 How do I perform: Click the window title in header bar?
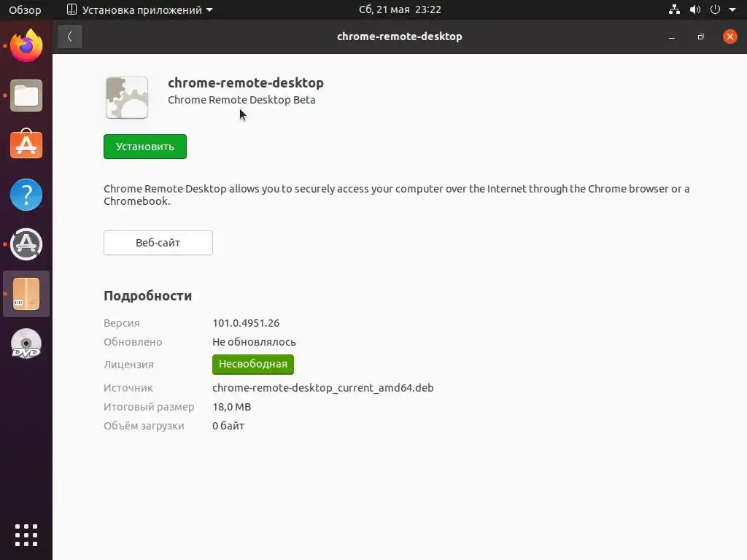tap(400, 36)
